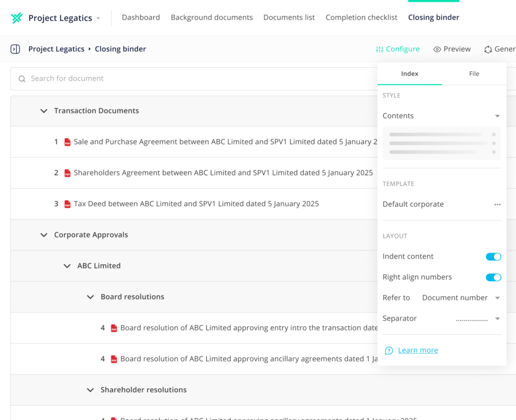The image size is (516, 420).
Task: Toggle Indent content switch
Action: coord(493,257)
